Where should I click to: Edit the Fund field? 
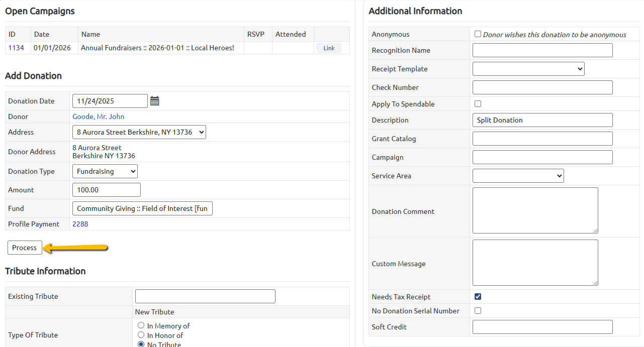tap(143, 208)
